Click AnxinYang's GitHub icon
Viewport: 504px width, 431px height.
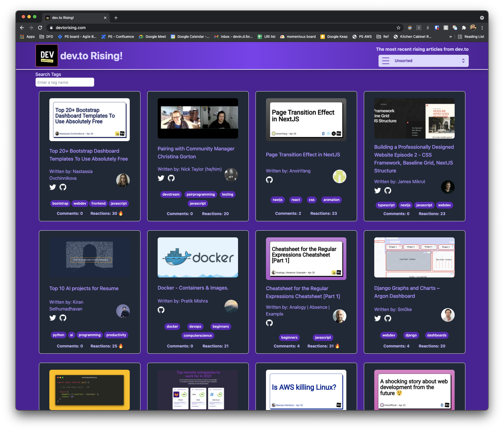point(270,180)
